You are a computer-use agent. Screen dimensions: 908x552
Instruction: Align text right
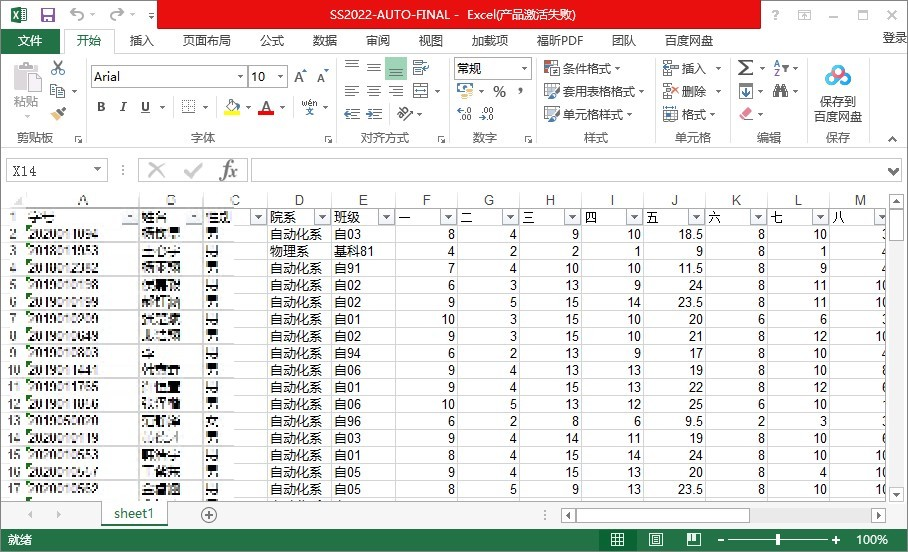[x=396, y=91]
